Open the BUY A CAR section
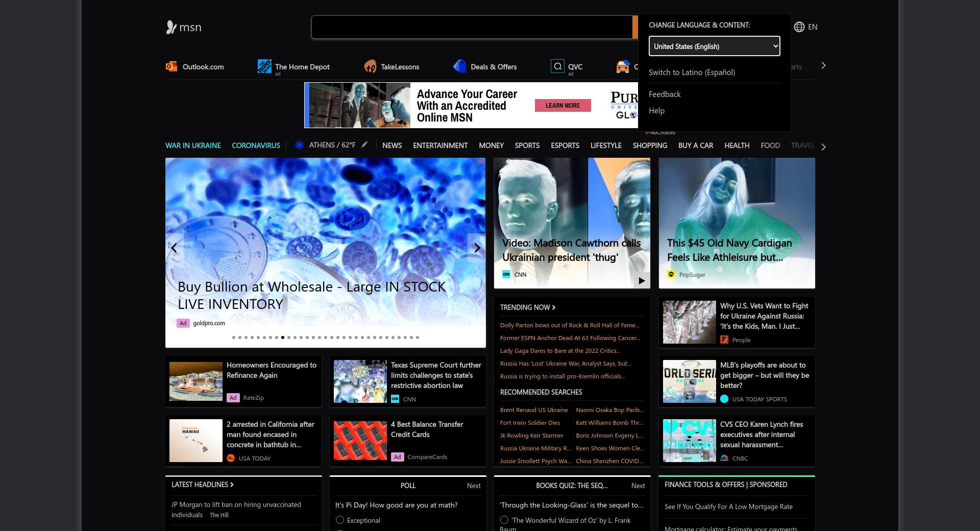 click(x=696, y=146)
